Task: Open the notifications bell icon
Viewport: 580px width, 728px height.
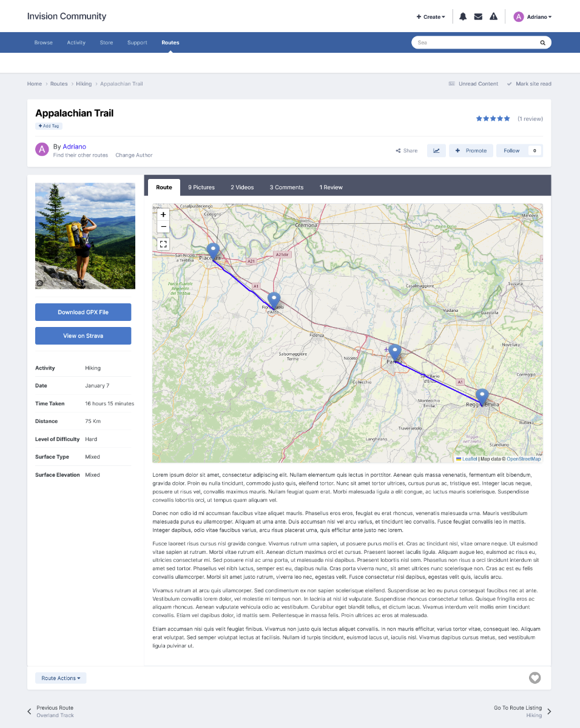Action: pos(463,17)
